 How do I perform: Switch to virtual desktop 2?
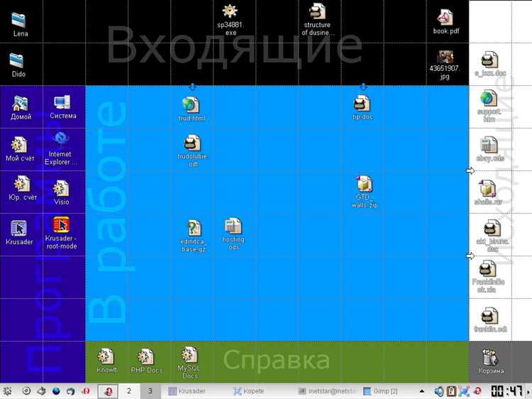click(x=129, y=391)
